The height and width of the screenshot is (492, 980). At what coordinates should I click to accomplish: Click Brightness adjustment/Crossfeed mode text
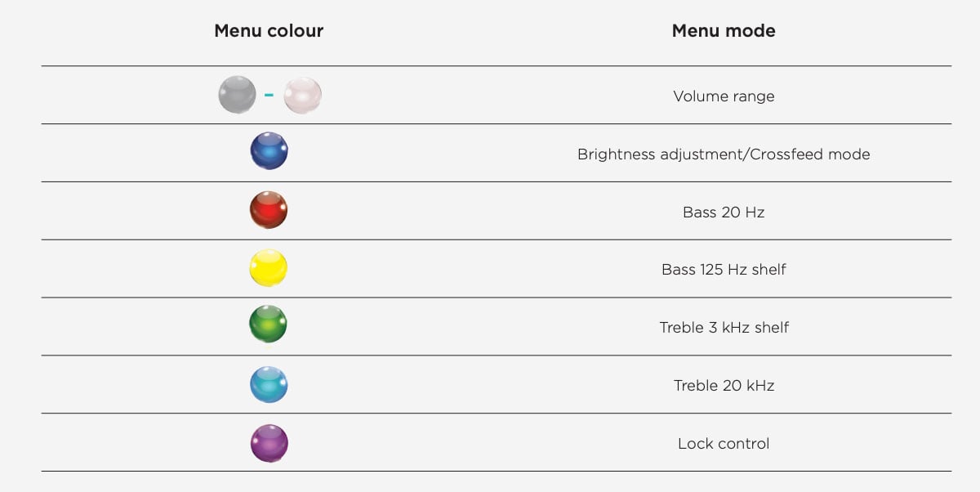click(x=724, y=154)
